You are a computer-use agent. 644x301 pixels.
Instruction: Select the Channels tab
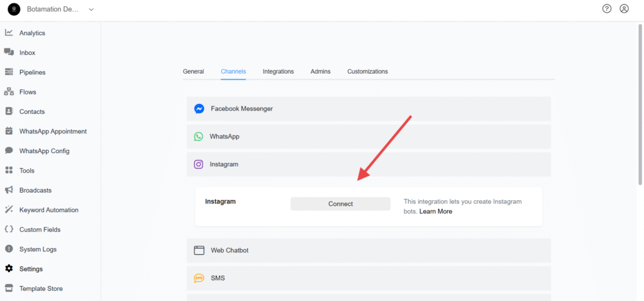pyautogui.click(x=233, y=72)
